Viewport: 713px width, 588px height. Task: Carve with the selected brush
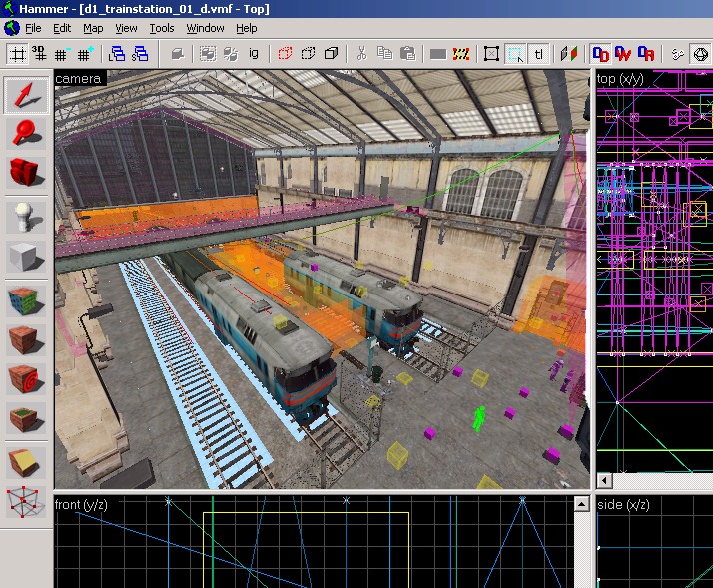tap(178, 54)
